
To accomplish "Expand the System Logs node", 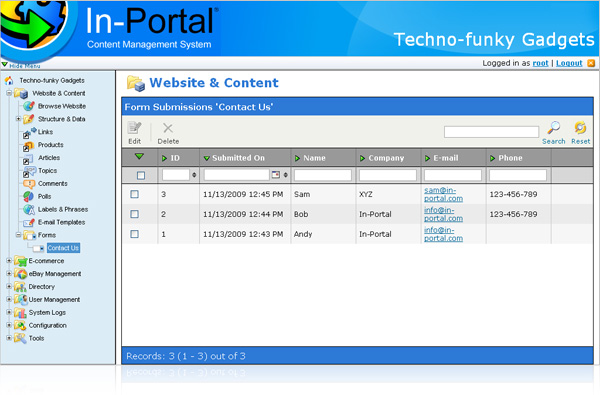I will [9, 312].
